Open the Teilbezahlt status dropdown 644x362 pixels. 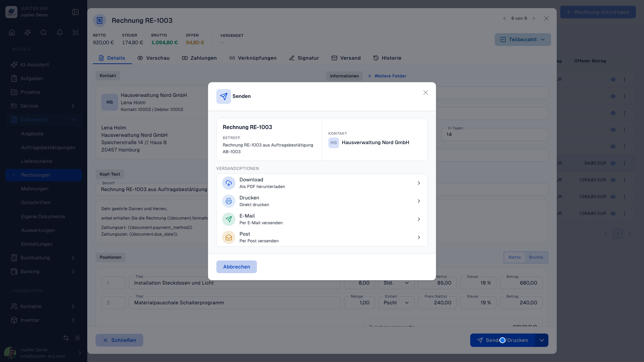pos(523,40)
